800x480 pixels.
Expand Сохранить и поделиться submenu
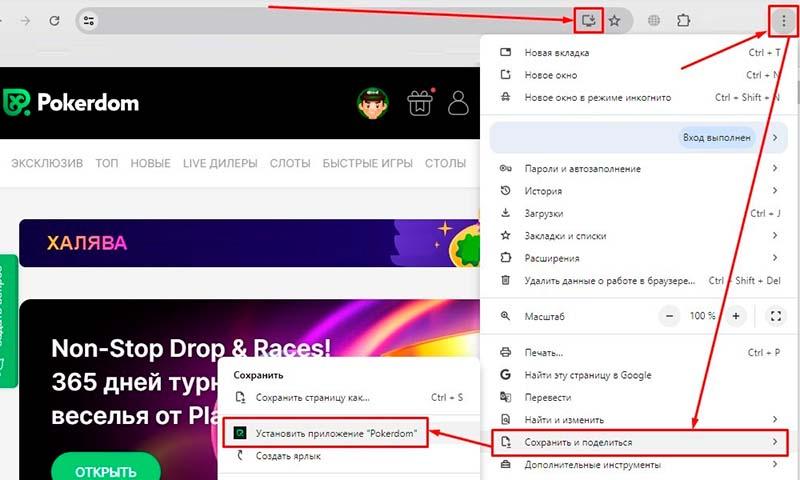coord(639,442)
